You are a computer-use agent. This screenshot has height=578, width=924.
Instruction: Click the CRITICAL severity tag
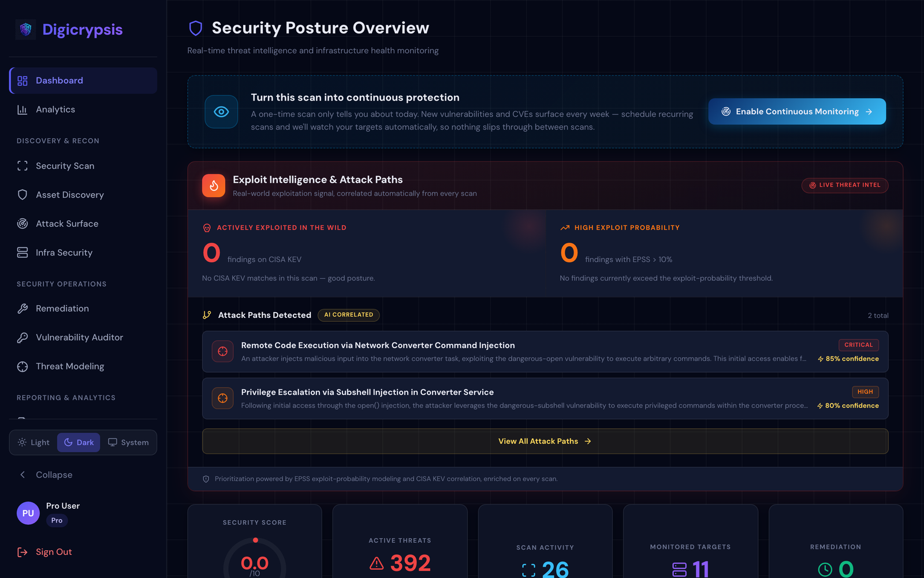click(859, 345)
